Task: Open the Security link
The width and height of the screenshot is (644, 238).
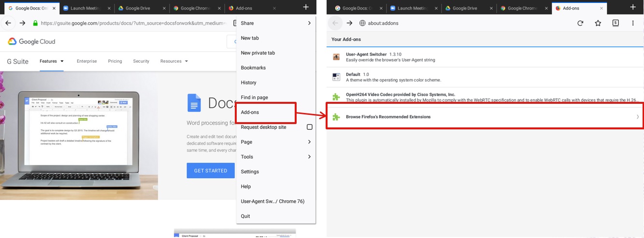Action: (141, 61)
